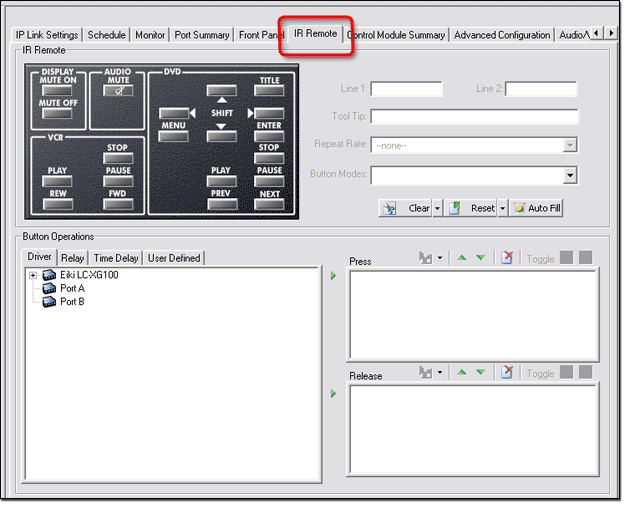This screenshot has height=519, width=630.
Task: Click green add arrow beside Press list
Action: pyautogui.click(x=334, y=276)
